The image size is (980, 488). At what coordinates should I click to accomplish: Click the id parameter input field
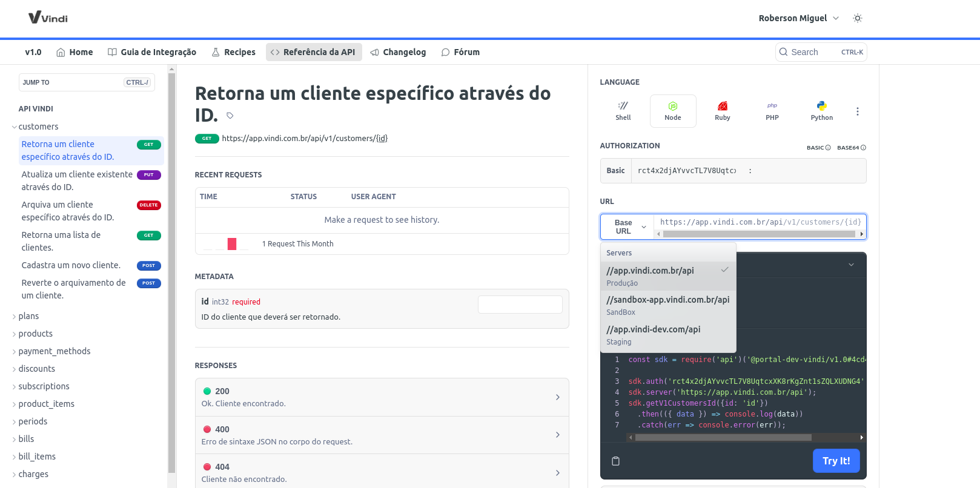tap(520, 305)
